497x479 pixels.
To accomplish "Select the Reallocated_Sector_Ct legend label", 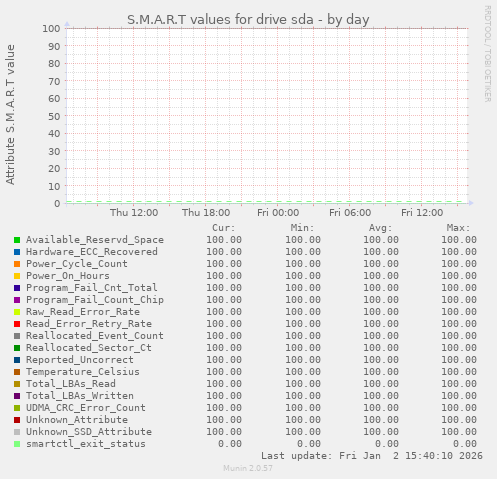I will (89, 348).
